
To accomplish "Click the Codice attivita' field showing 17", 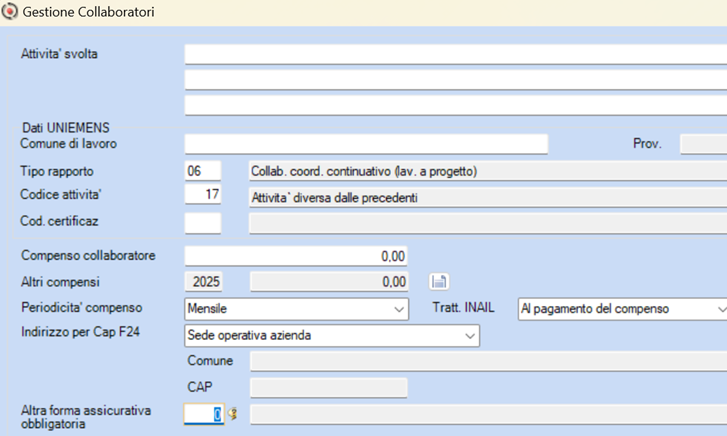I will pyautogui.click(x=203, y=194).
